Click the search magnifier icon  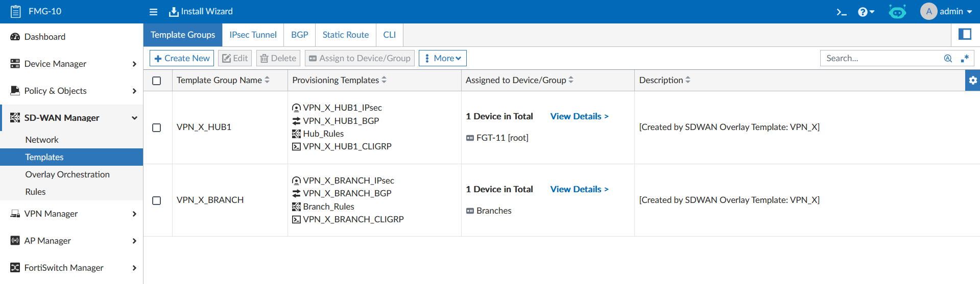pyautogui.click(x=948, y=58)
